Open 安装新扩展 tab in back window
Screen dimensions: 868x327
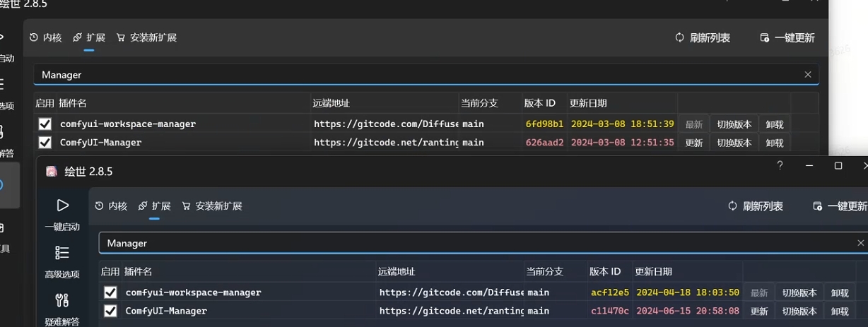click(x=146, y=38)
